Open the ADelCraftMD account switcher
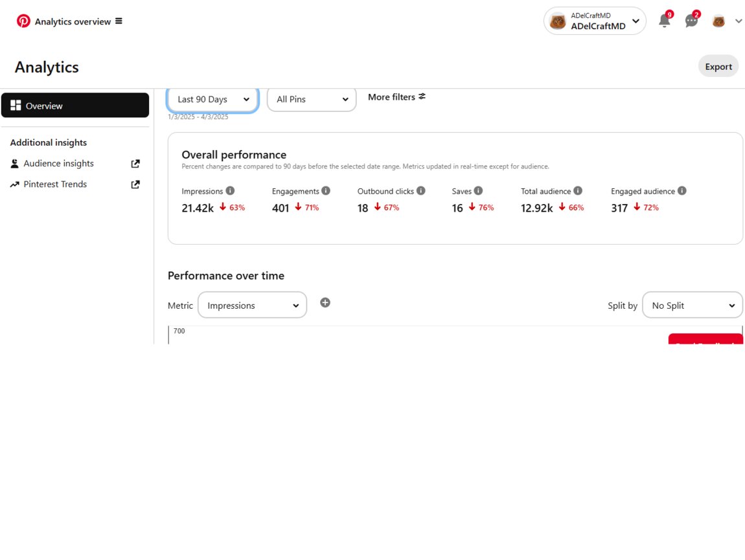The height and width of the screenshot is (560, 745). pyautogui.click(x=594, y=21)
